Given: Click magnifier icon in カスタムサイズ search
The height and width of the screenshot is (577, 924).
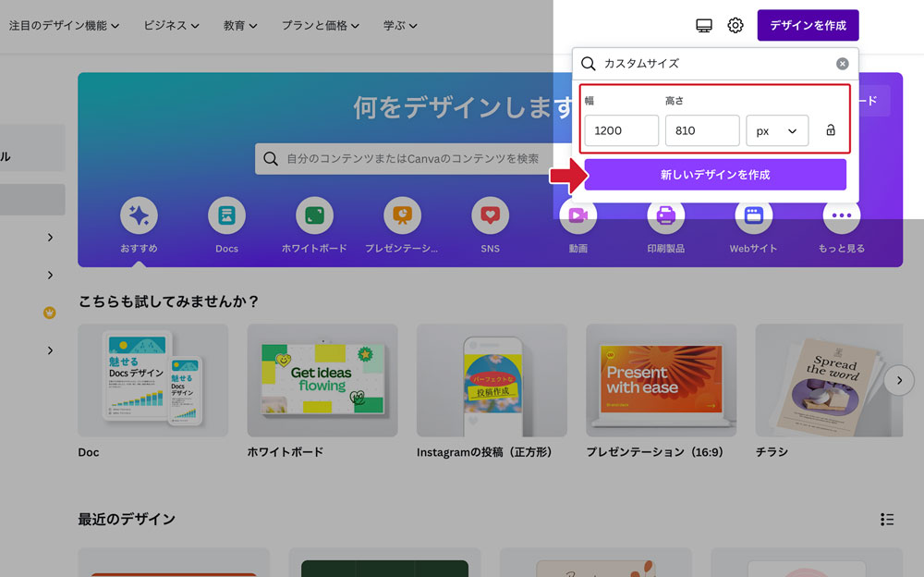Looking at the screenshot, I should [588, 64].
